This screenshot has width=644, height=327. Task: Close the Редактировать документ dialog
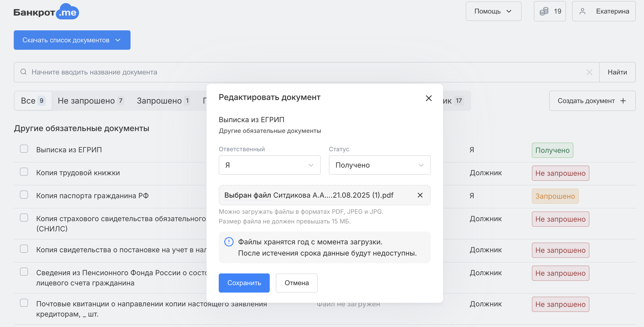[x=429, y=98]
